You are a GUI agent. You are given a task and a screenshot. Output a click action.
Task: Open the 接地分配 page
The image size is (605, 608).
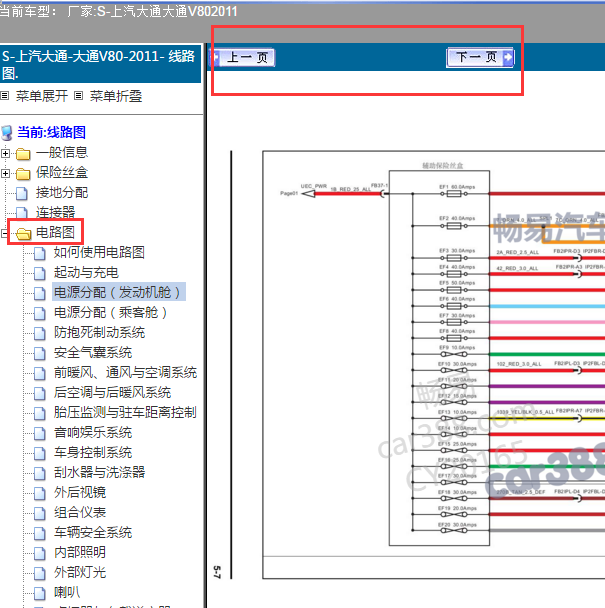pos(62,192)
